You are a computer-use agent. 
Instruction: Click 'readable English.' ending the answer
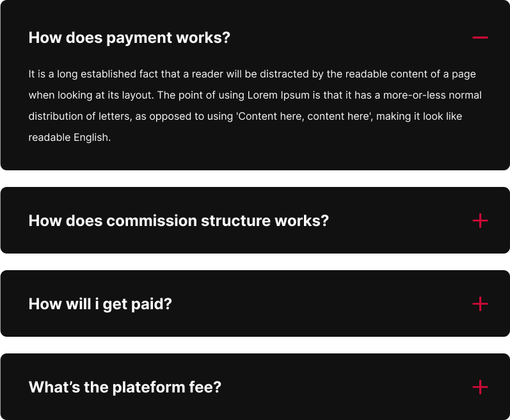coord(70,138)
